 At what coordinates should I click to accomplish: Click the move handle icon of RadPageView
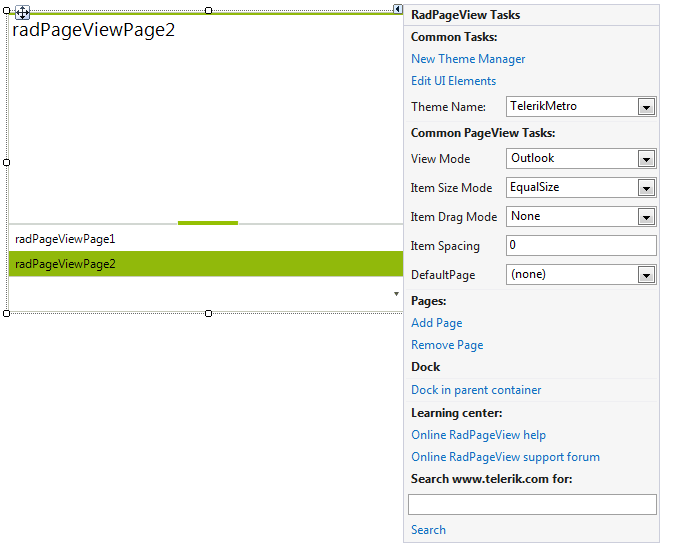[22, 12]
